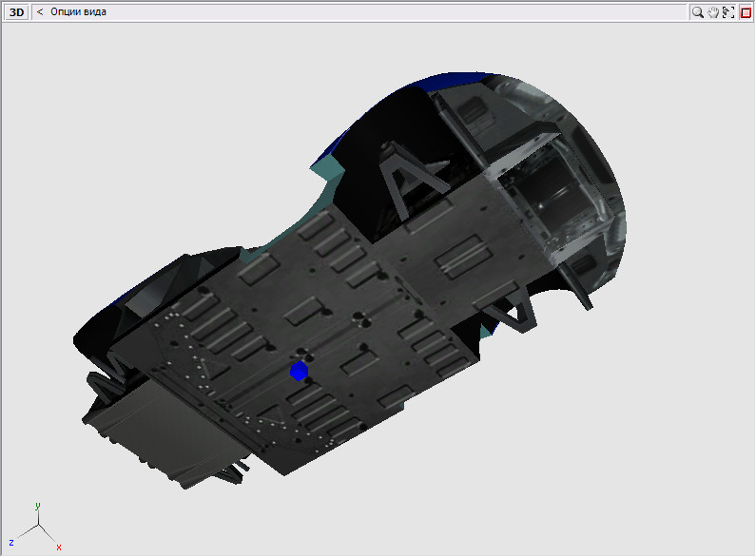The width and height of the screenshot is (756, 557).
Task: Click the red square maximize viewport icon
Action: [x=746, y=12]
